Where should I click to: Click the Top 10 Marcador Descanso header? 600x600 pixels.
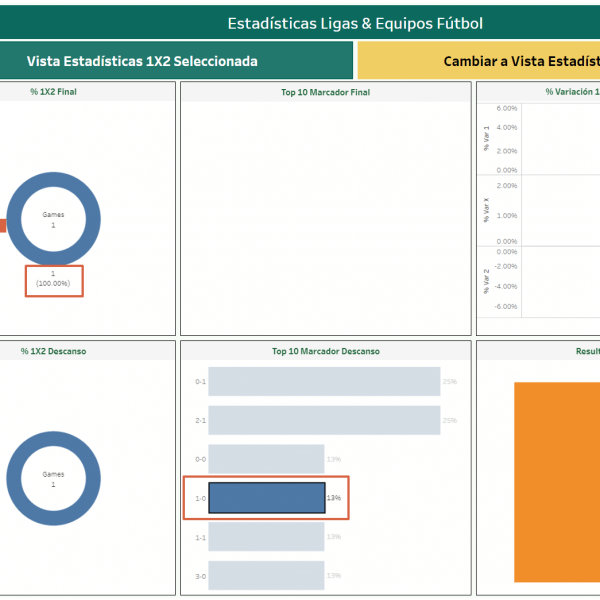pos(325,351)
